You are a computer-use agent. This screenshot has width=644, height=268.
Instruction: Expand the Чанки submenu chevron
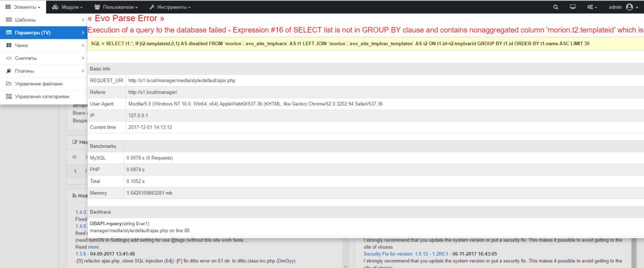(x=83, y=45)
